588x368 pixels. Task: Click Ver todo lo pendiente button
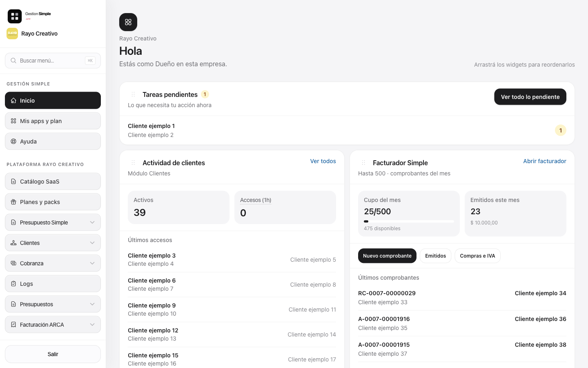(x=530, y=97)
